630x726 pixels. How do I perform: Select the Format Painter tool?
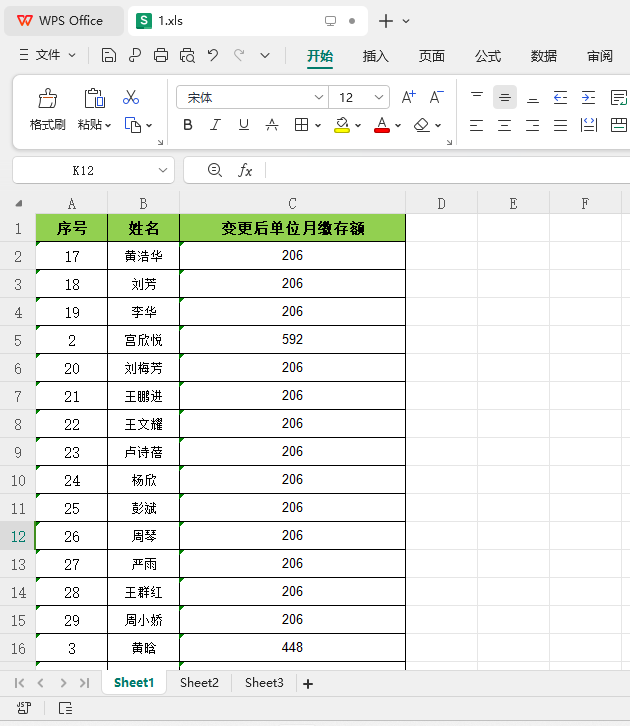coord(47,110)
